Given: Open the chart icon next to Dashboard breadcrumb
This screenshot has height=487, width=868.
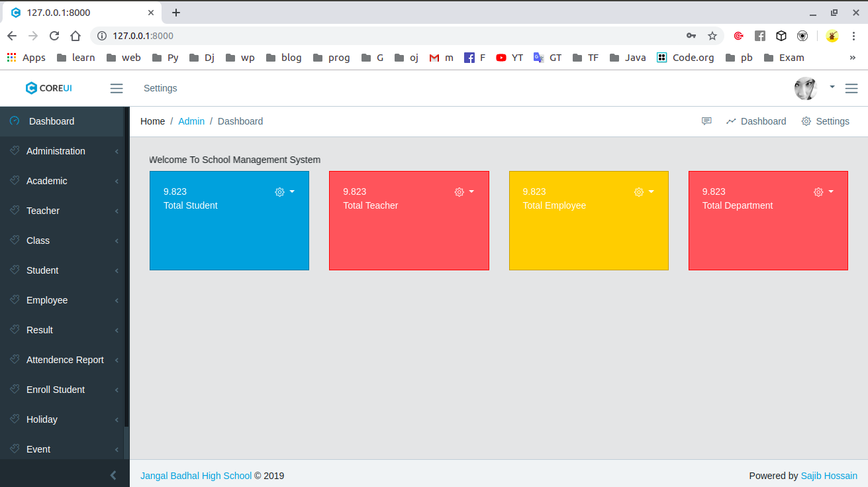Looking at the screenshot, I should 730,121.
